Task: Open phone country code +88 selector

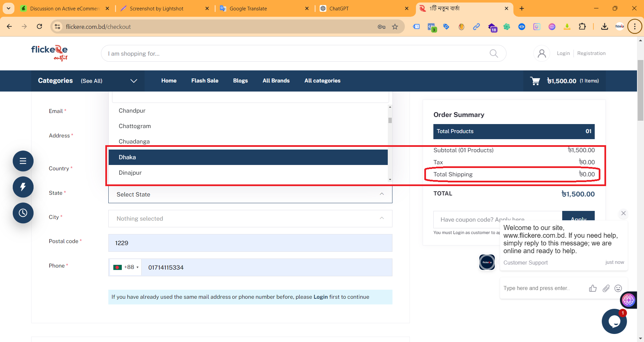Action: pyautogui.click(x=126, y=267)
